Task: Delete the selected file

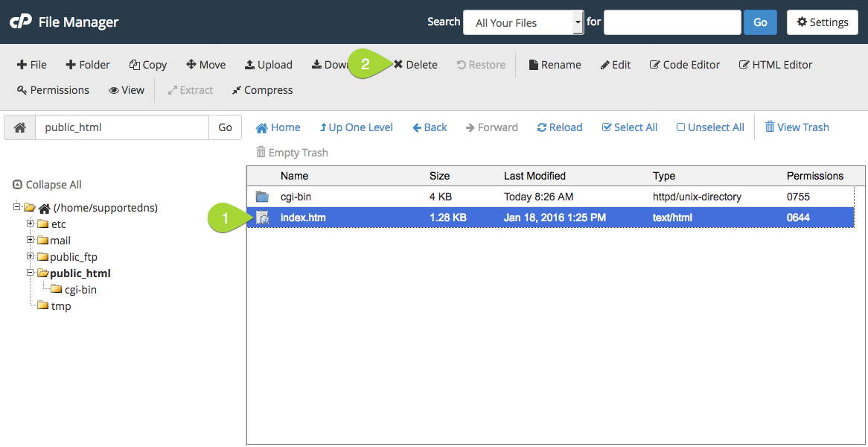Action: pyautogui.click(x=415, y=65)
